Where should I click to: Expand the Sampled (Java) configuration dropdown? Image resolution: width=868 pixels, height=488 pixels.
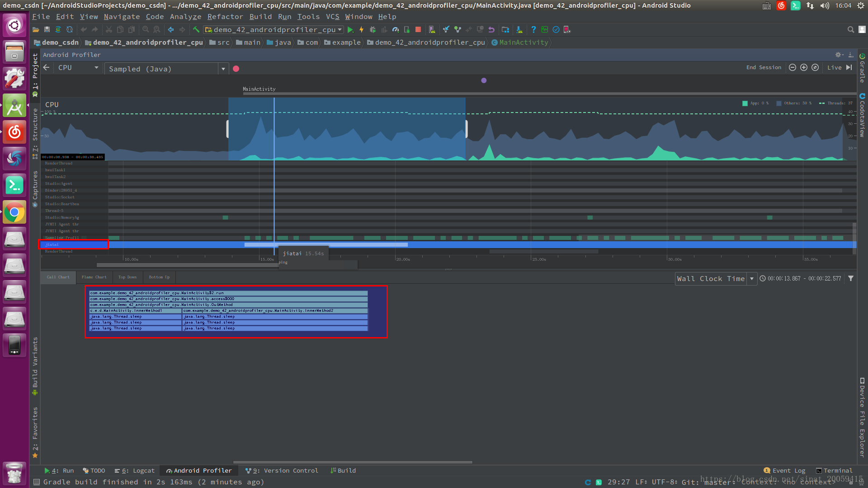[223, 69]
